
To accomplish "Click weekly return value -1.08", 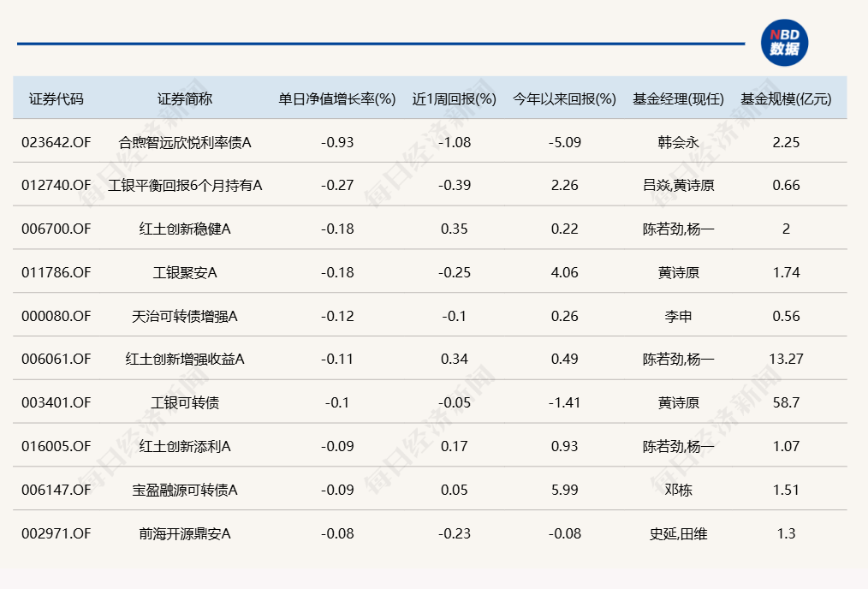I will 455,142.
